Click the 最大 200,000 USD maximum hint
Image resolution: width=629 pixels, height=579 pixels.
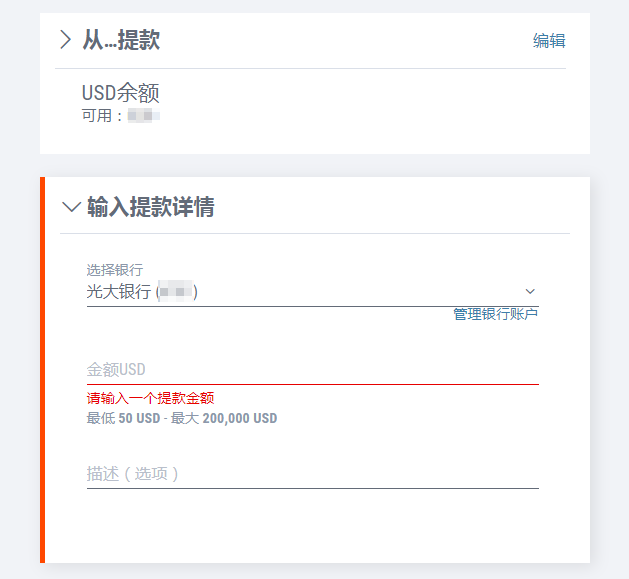click(224, 418)
